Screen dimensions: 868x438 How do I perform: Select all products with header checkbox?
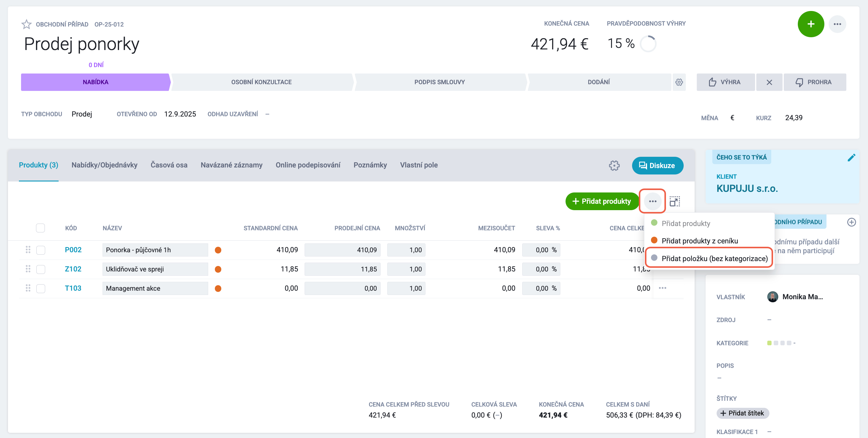[40, 228]
